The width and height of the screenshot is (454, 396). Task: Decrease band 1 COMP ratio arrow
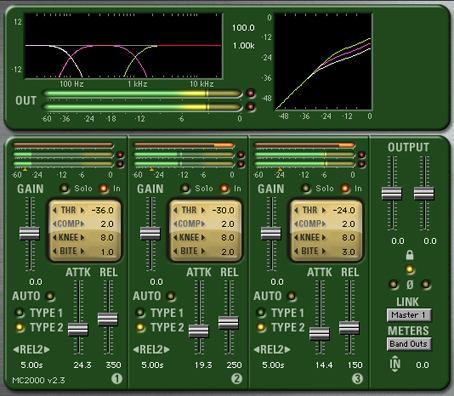[x=55, y=224]
